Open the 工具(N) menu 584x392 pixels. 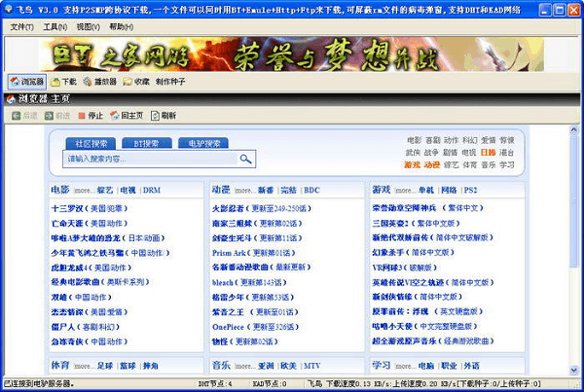pyautogui.click(x=55, y=27)
